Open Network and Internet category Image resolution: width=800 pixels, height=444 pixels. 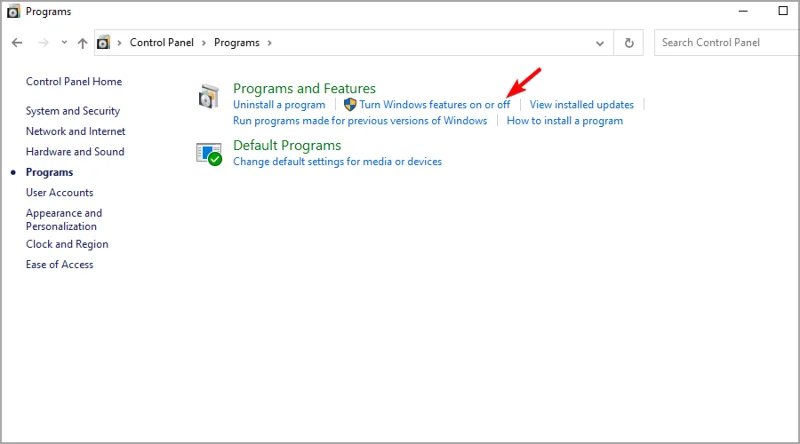[76, 131]
